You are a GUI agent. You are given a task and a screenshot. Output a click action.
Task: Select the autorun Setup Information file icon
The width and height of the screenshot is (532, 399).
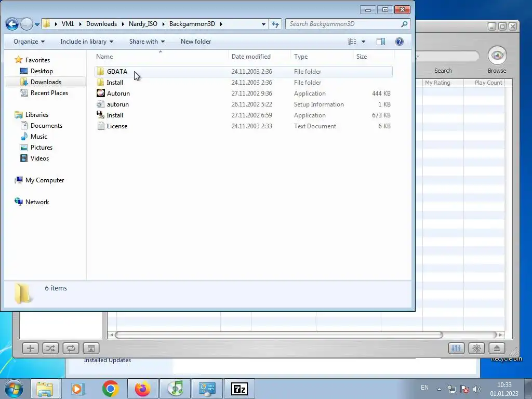point(100,104)
